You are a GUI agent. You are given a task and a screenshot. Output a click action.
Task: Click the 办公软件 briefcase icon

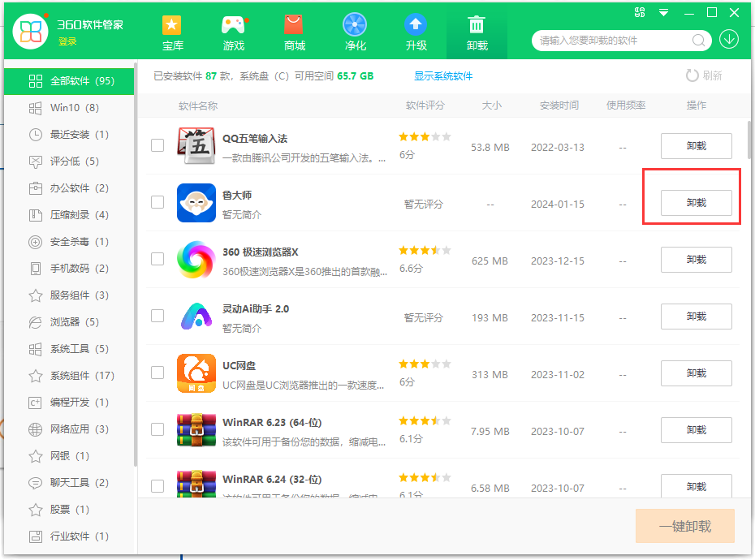pyautogui.click(x=36, y=188)
